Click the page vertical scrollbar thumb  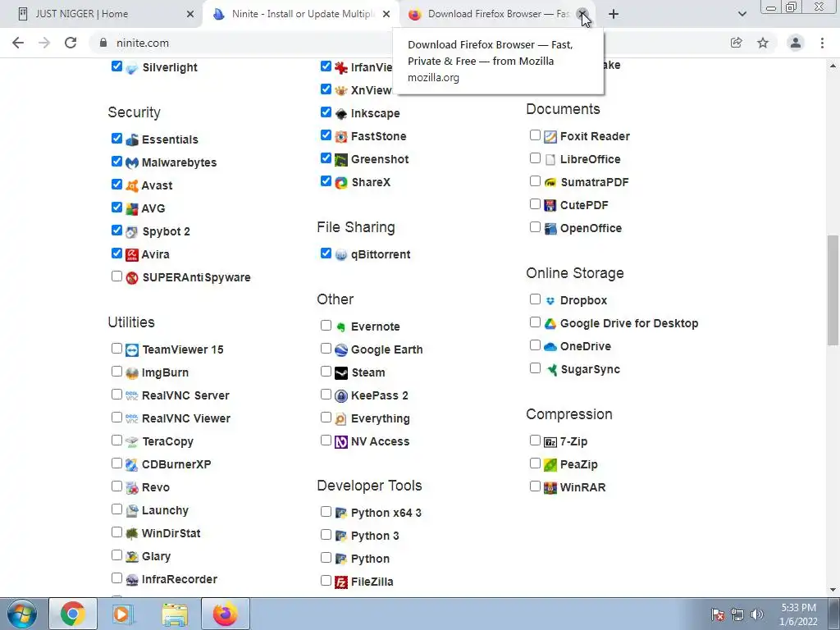coord(833,290)
